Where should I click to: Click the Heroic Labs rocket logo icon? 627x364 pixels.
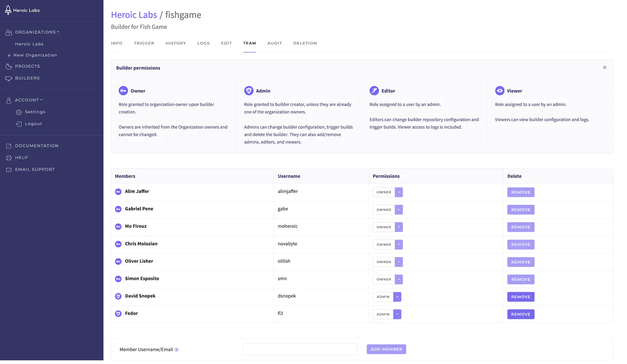point(8,10)
